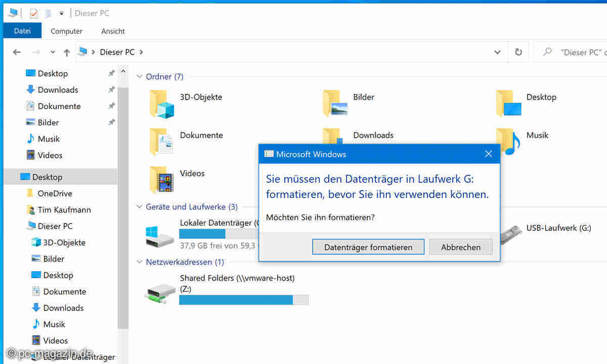Open the Datei tab
607x364 pixels.
tap(22, 31)
